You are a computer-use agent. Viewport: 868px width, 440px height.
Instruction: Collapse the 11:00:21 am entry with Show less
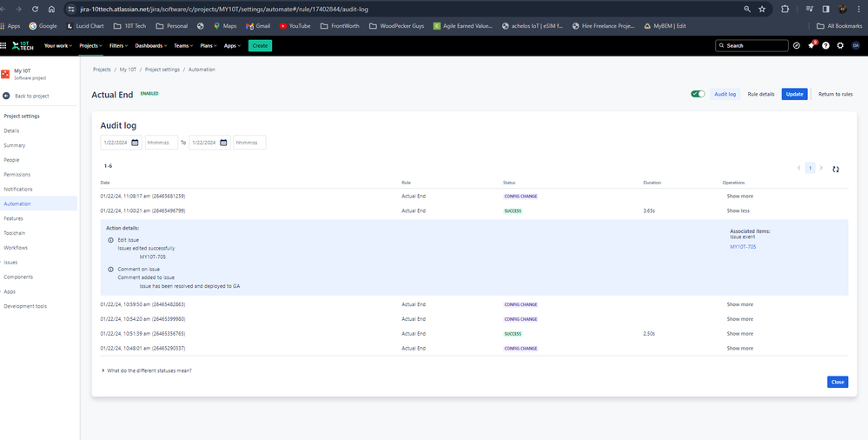pyautogui.click(x=738, y=211)
